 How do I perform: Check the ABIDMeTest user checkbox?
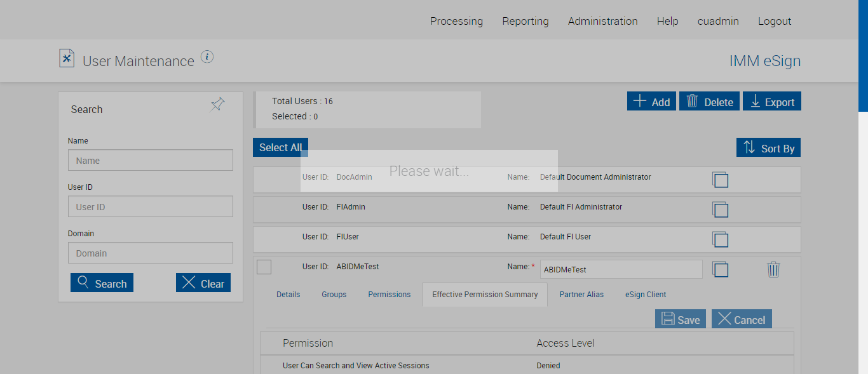[x=264, y=267]
